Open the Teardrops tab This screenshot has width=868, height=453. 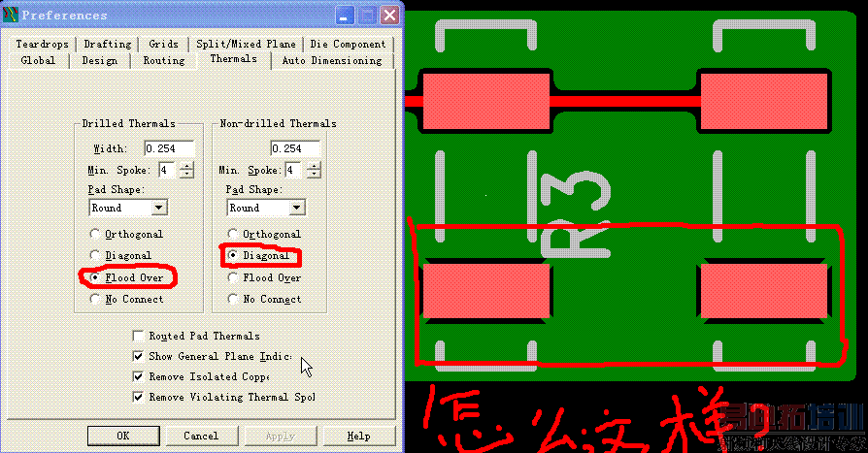tap(42, 44)
